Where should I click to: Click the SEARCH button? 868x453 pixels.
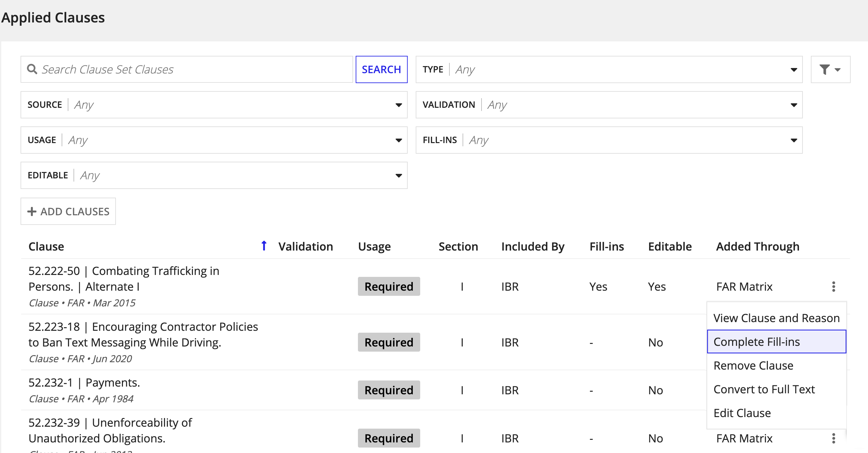(x=381, y=69)
